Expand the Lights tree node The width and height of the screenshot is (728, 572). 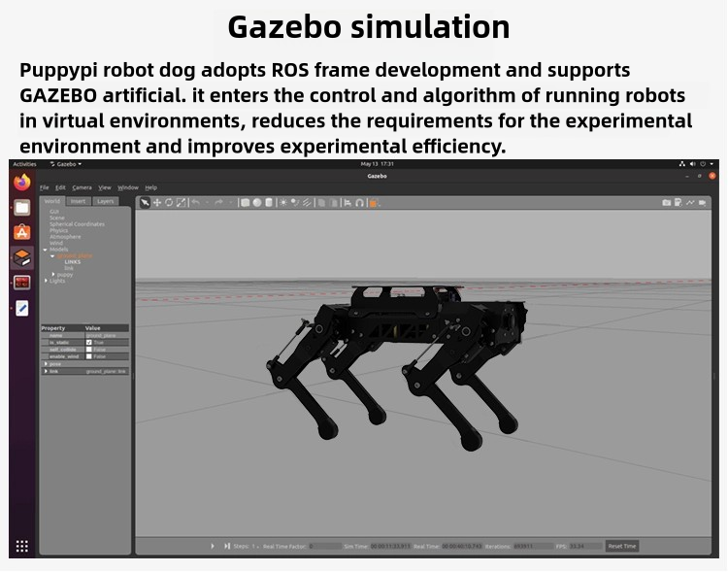click(46, 281)
